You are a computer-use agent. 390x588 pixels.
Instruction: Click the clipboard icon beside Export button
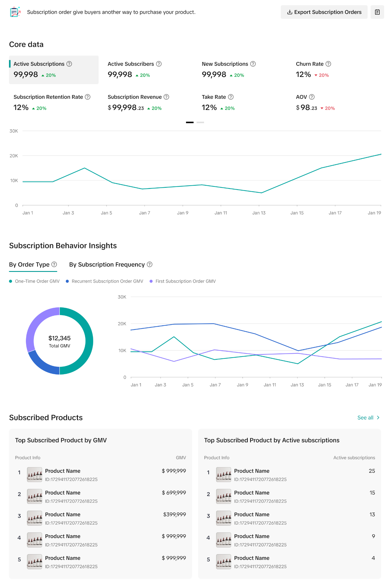pos(377,12)
